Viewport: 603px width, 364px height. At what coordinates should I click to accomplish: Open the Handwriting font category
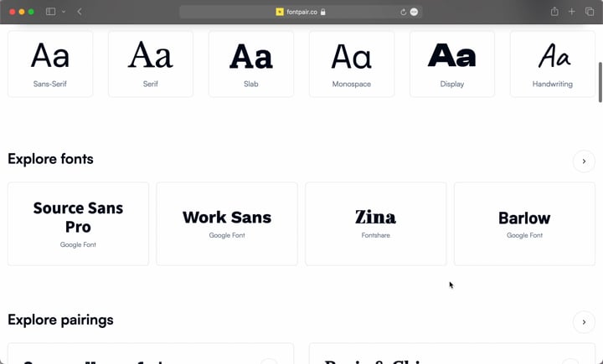pos(553,64)
